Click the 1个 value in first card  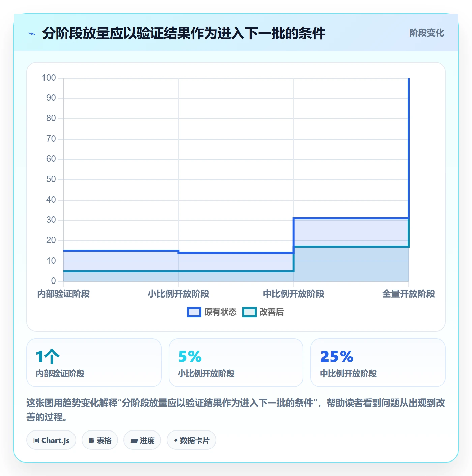[48, 357]
